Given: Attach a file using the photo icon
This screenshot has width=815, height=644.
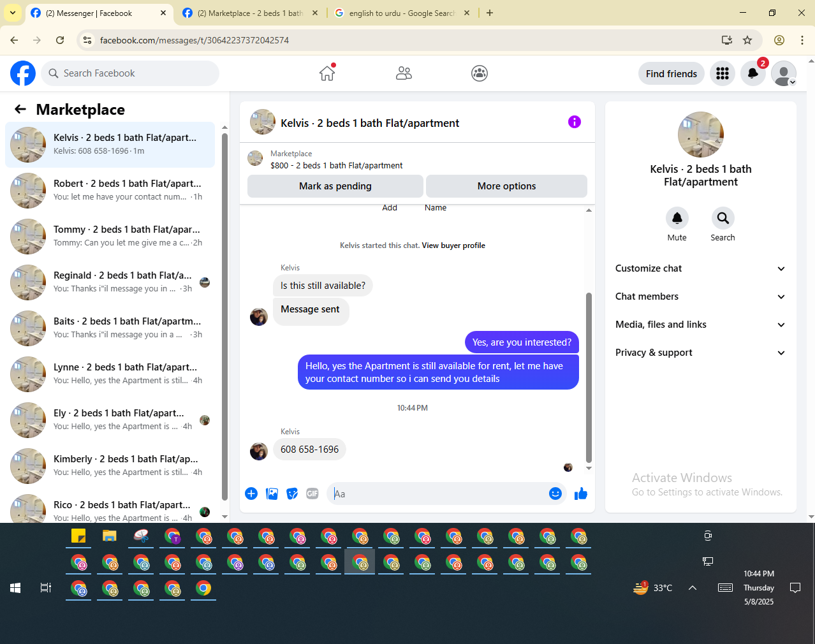Looking at the screenshot, I should (272, 494).
